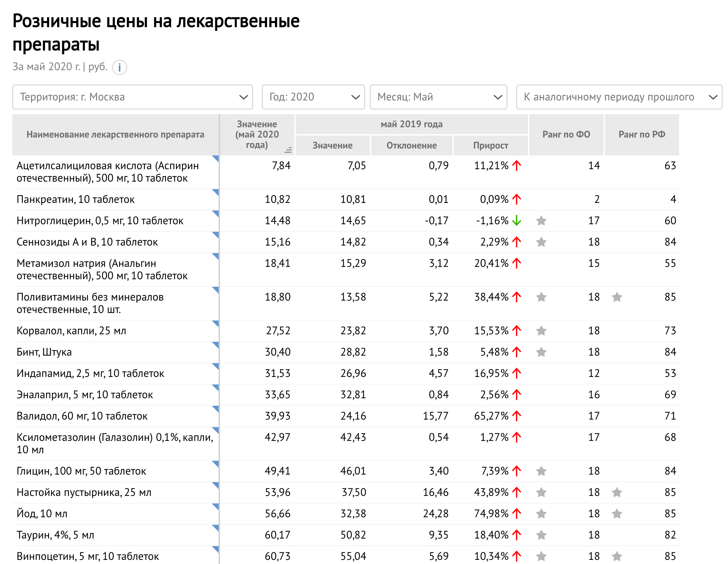This screenshot has height=564, width=728.
Task: Click Индапамид, 2,5 мг, 10 таблеток
Action: click(90, 373)
